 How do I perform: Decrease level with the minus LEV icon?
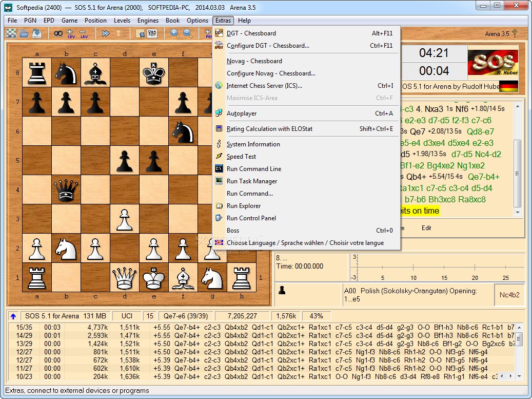coord(84,33)
